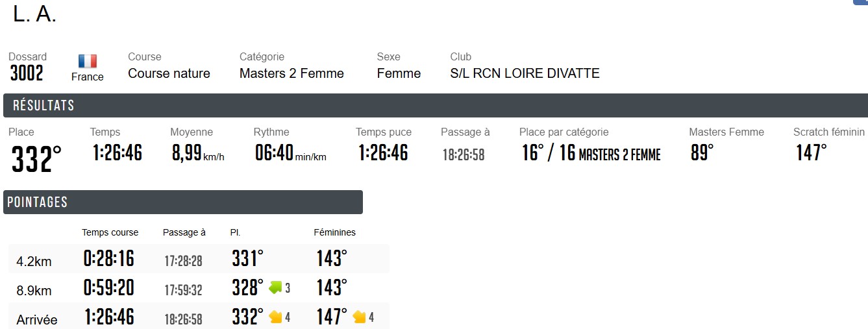The image size is (868, 329).
Task: Click the green arrow beside 328° place
Action: [275, 287]
